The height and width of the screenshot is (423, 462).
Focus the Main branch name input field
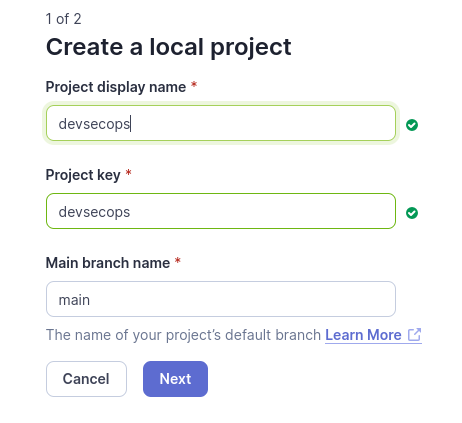coord(221,299)
